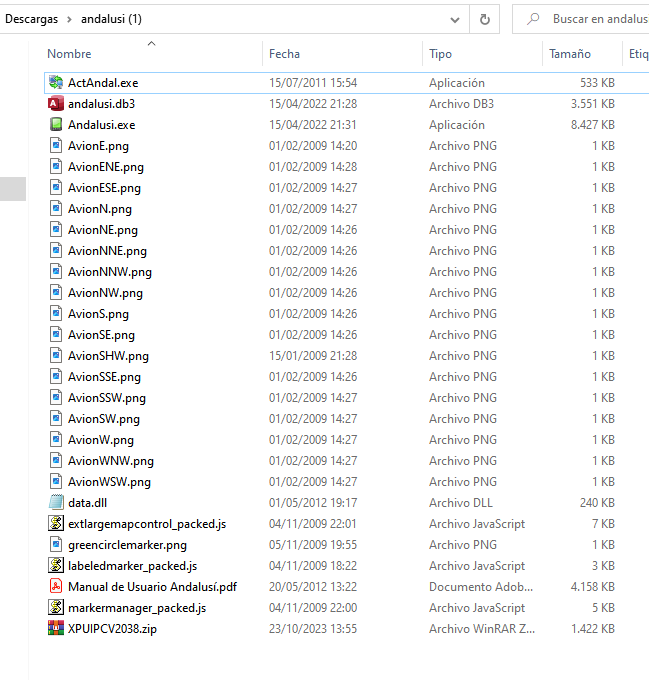Click the 04/11/2009 18:22 date cell
This screenshot has height=680, width=649.
point(313,566)
